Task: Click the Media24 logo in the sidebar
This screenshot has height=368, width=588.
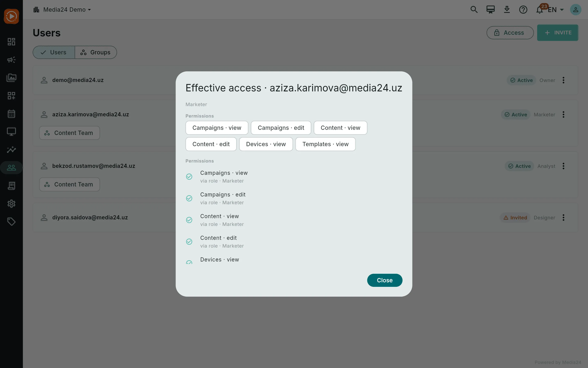Action: click(x=11, y=16)
